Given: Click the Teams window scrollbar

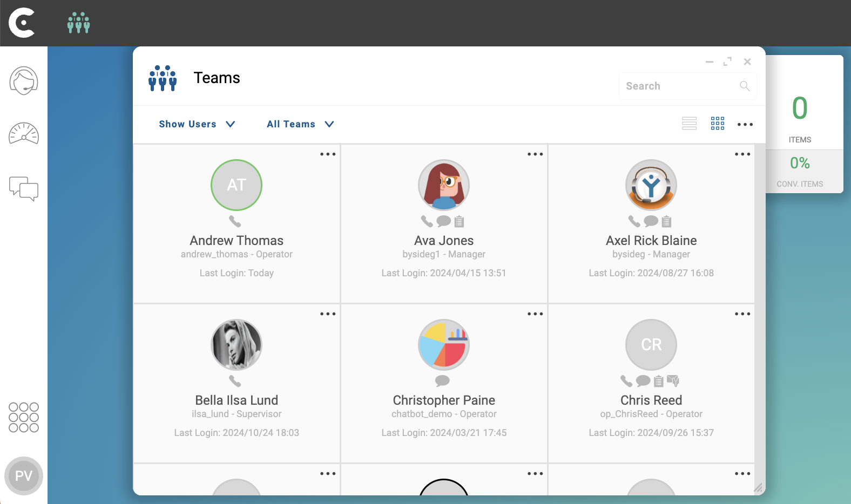Looking at the screenshot, I should tap(760, 318).
